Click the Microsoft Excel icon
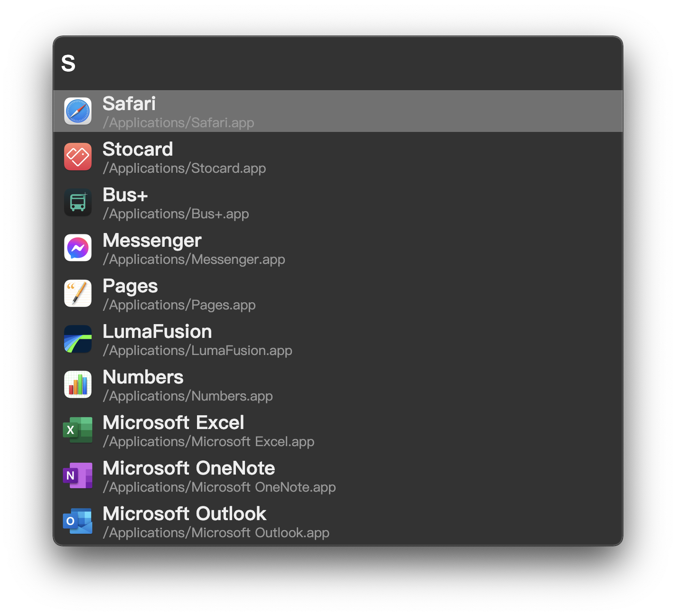This screenshot has height=616, width=676. tap(78, 430)
